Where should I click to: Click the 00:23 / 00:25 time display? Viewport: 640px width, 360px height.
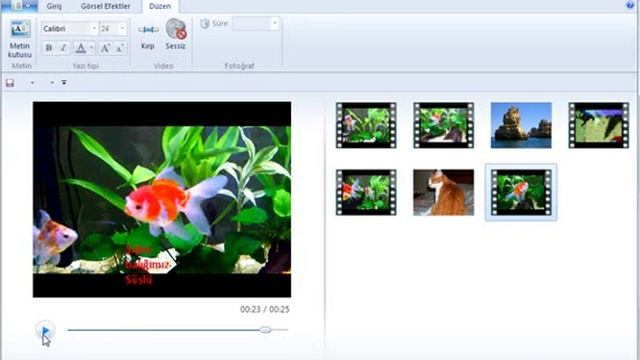(x=264, y=309)
